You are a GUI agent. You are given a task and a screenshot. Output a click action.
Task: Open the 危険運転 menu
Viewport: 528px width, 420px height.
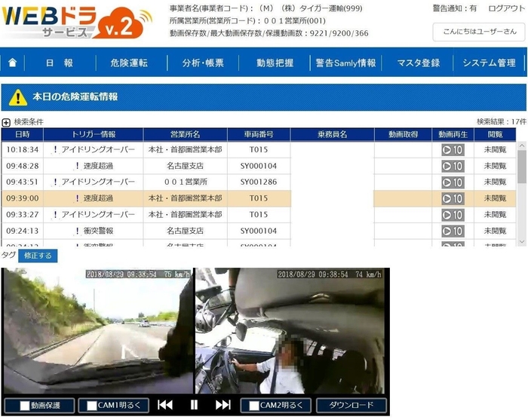128,63
